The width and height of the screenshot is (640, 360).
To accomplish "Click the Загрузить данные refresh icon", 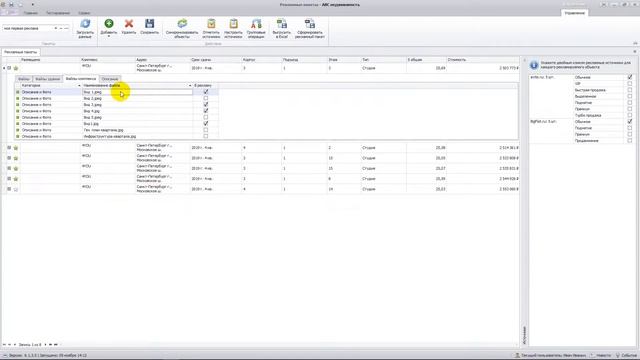I will (x=85, y=24).
